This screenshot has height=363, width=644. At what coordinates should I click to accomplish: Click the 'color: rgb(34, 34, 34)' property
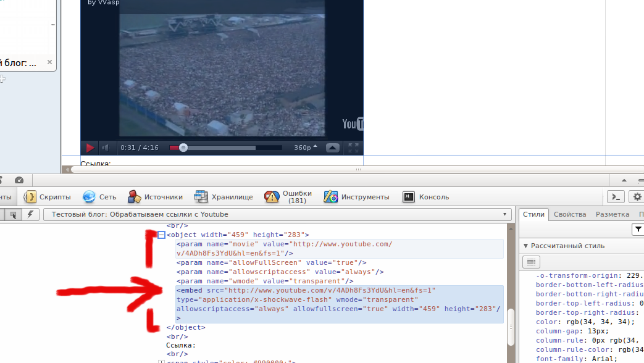585,322
